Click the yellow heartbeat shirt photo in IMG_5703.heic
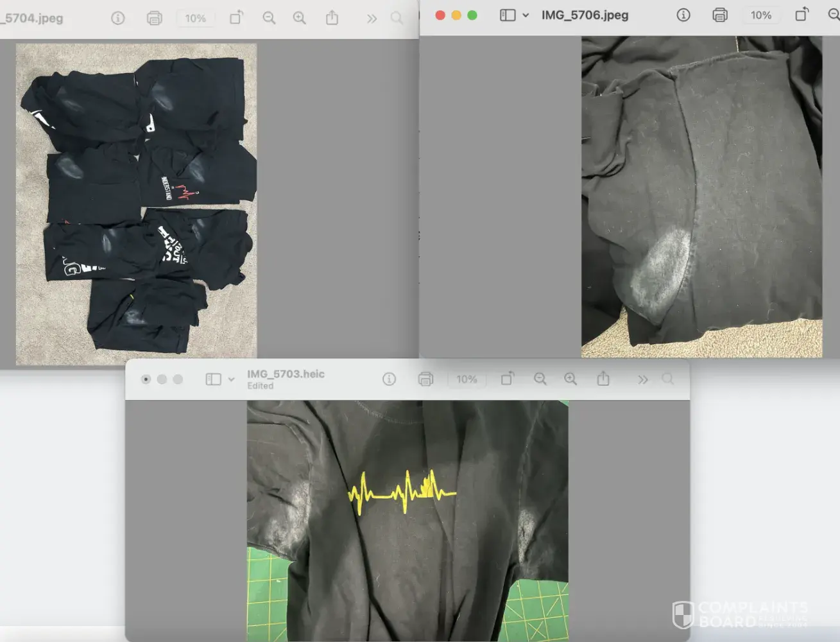 pyautogui.click(x=407, y=521)
